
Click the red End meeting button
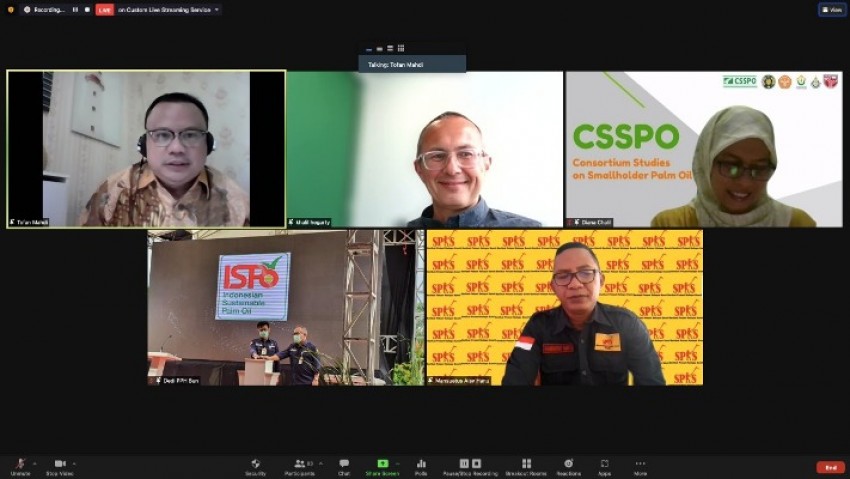(x=830, y=467)
